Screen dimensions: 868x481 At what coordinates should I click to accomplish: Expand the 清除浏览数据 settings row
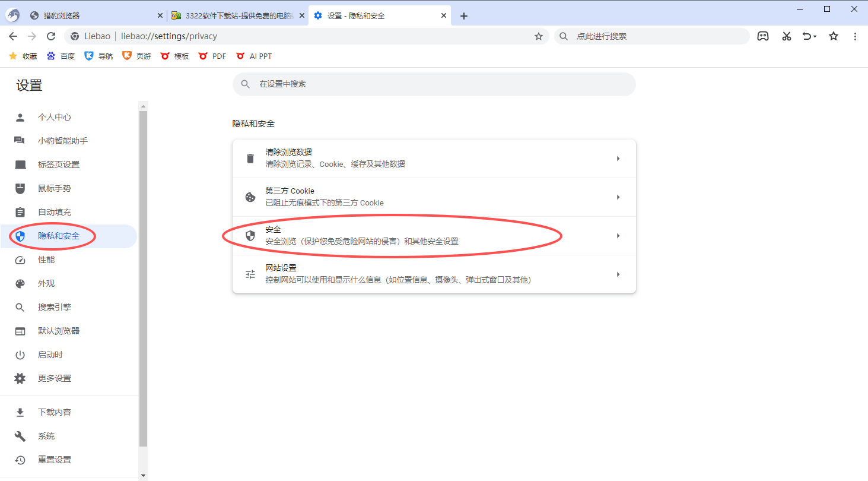(434, 158)
